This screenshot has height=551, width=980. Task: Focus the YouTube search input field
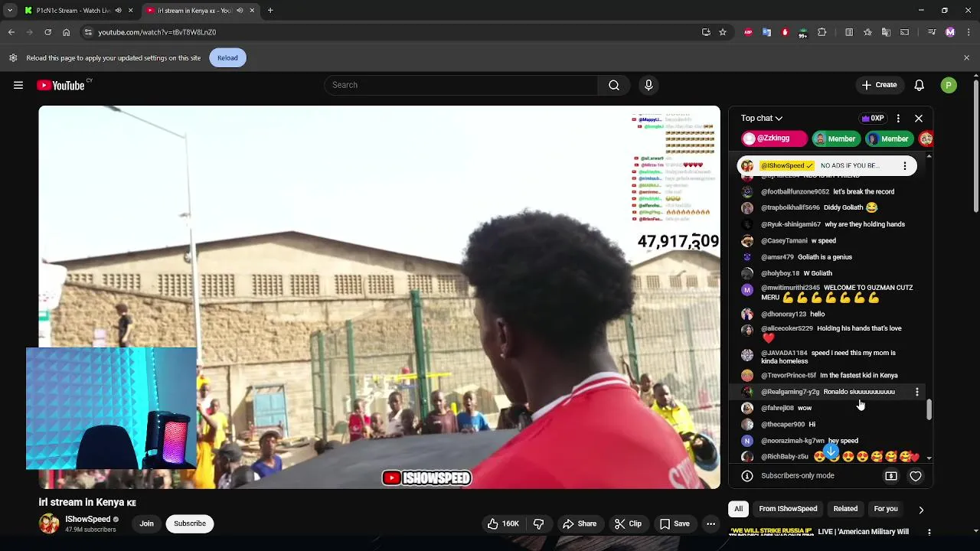(x=461, y=85)
